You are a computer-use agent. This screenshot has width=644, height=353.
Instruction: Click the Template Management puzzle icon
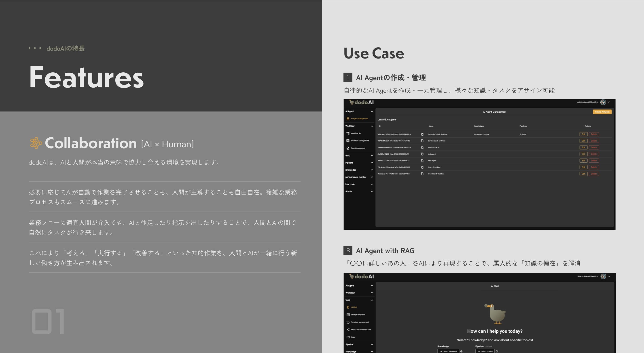(348, 322)
